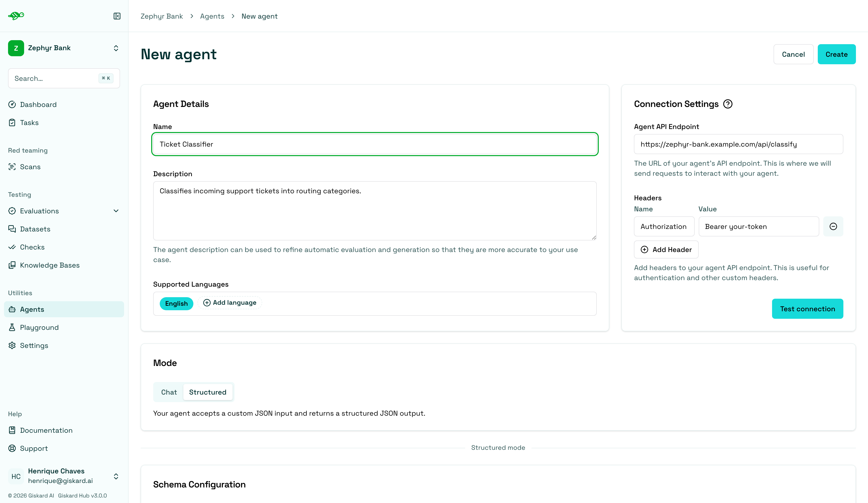
Task: Cancel creating the new agent
Action: point(793,54)
